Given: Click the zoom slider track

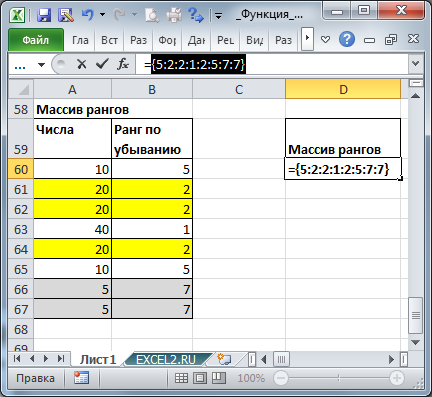Looking at the screenshot, I should [x=339, y=378].
